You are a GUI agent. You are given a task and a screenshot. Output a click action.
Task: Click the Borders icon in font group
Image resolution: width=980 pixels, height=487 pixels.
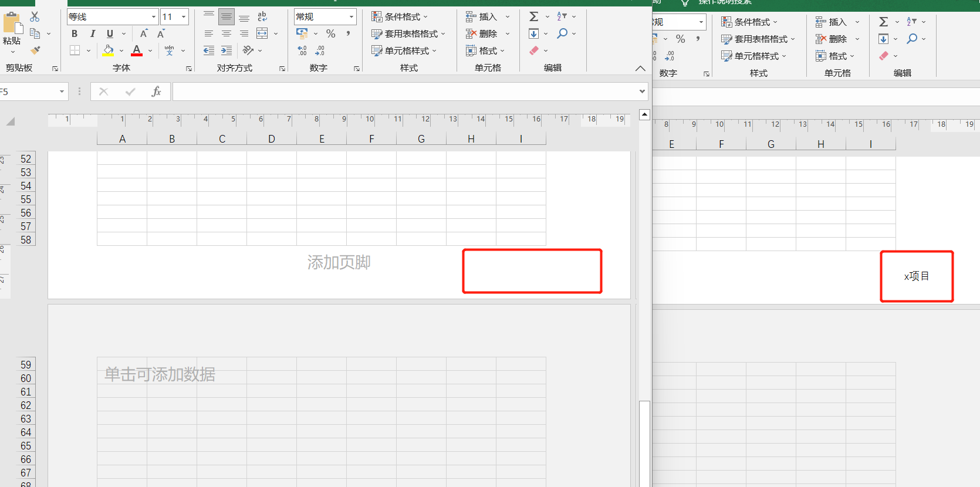click(75, 50)
